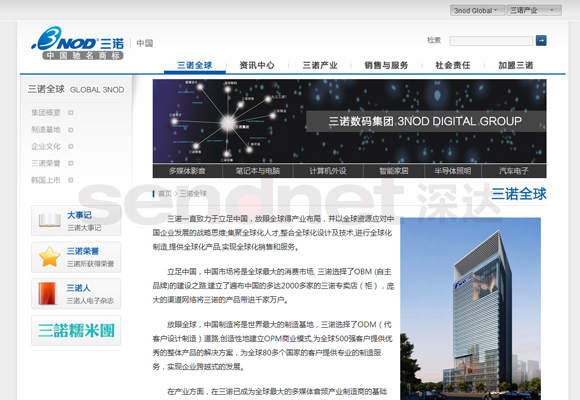Click the 三诺全球 GLOBAL 3NOD sidebar heading
The width and height of the screenshot is (580, 400).
76,89
